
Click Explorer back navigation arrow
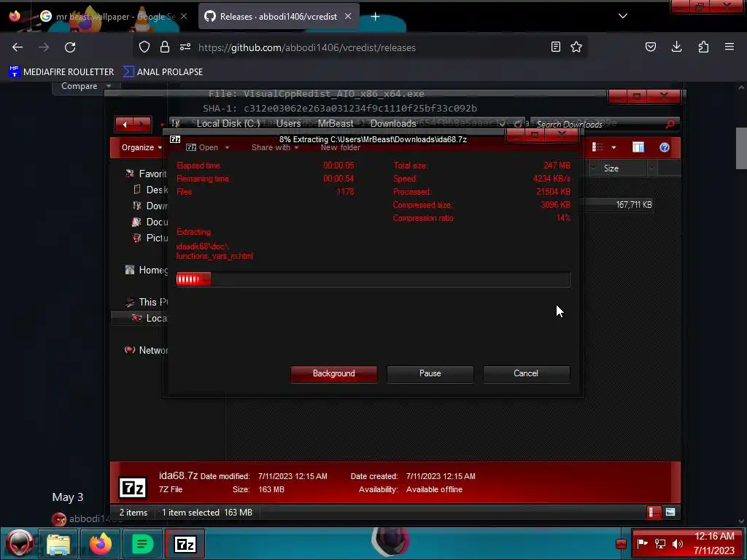[x=124, y=125]
